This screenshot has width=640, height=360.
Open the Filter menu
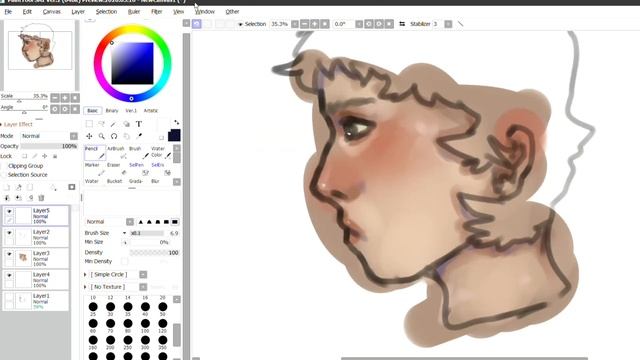point(157,12)
